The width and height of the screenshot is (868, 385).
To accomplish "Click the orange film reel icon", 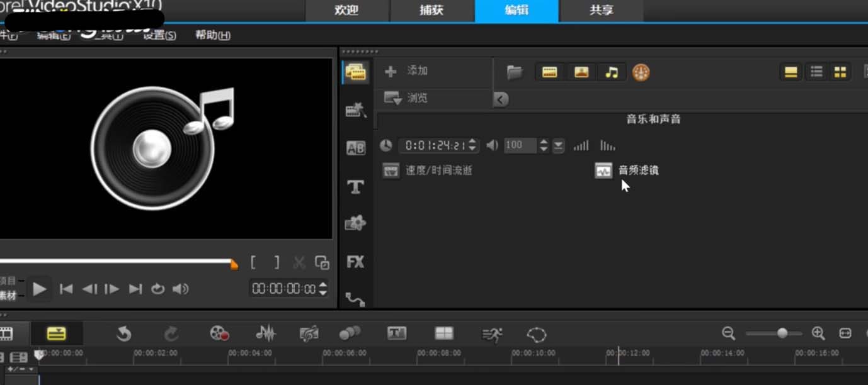I will point(641,72).
